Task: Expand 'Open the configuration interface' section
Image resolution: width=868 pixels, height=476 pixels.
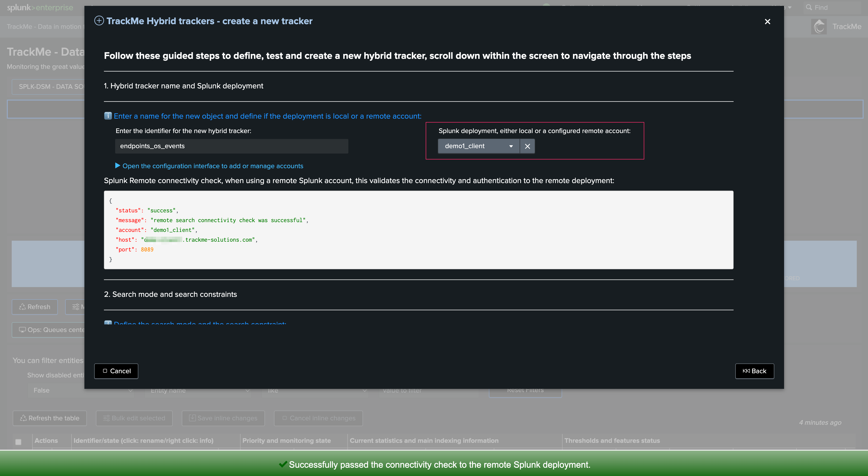Action: [x=118, y=166]
